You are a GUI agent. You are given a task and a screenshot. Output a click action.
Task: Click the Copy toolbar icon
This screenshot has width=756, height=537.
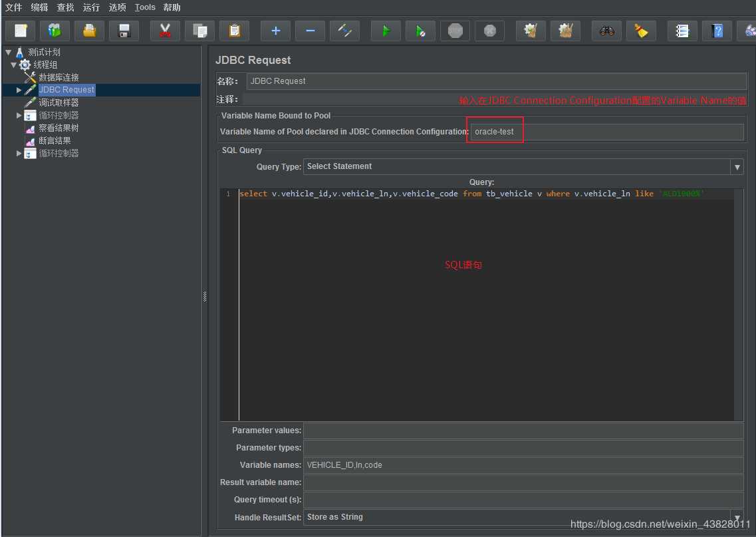pyautogui.click(x=199, y=31)
